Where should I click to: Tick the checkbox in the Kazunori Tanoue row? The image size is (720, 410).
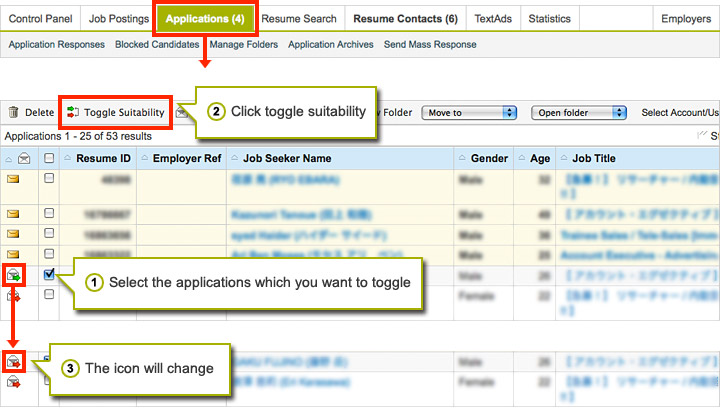[49, 213]
